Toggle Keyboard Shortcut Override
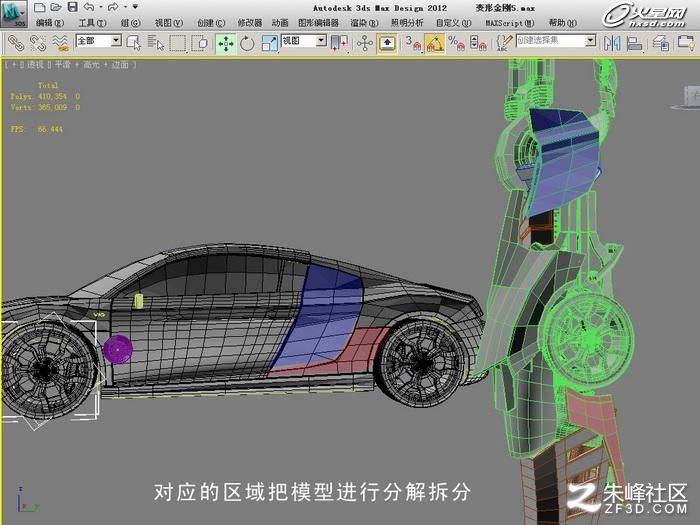The height and width of the screenshot is (525, 700). pos(387,44)
